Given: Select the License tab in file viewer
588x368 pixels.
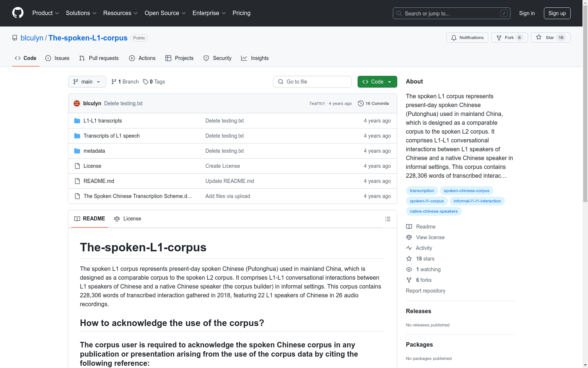Looking at the screenshot, I should click(128, 219).
